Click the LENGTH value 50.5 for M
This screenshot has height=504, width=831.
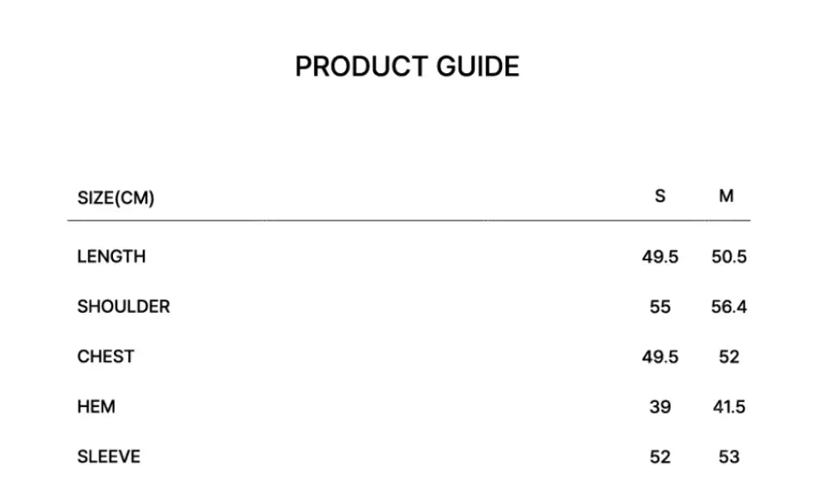tap(729, 257)
